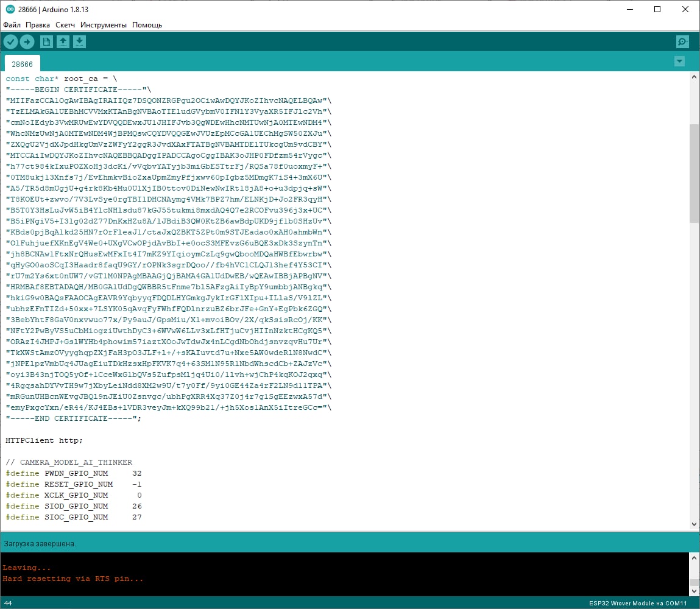Click the RESET_GPIO_NUM define line
Screen dimensions: 700x609
[74, 485]
